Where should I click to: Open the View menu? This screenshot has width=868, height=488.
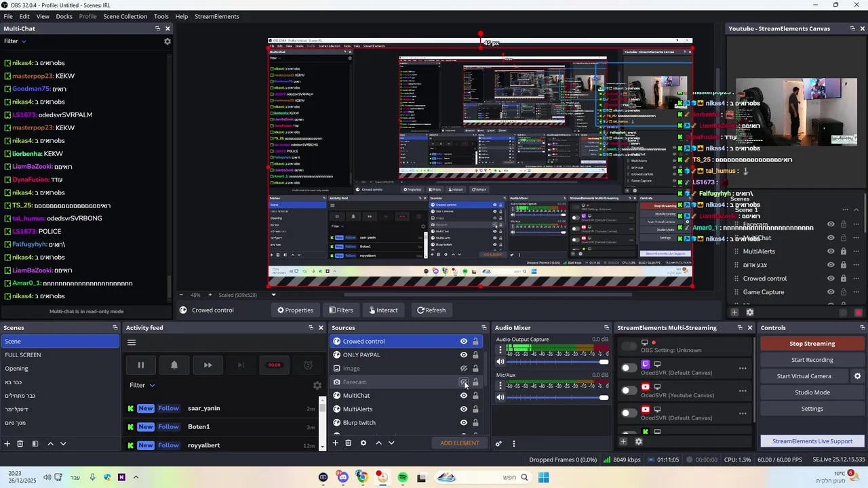point(43,16)
